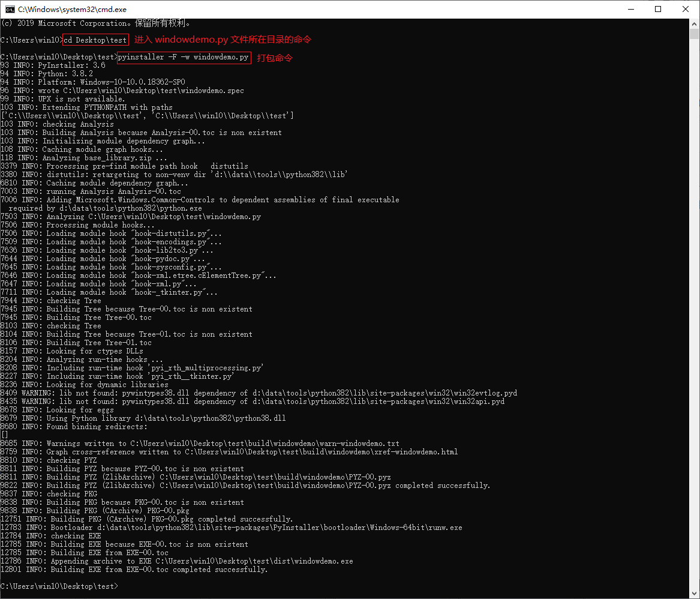
Task: Click the 'Extending PYTHONPATH with paths' line
Action: tap(86, 107)
